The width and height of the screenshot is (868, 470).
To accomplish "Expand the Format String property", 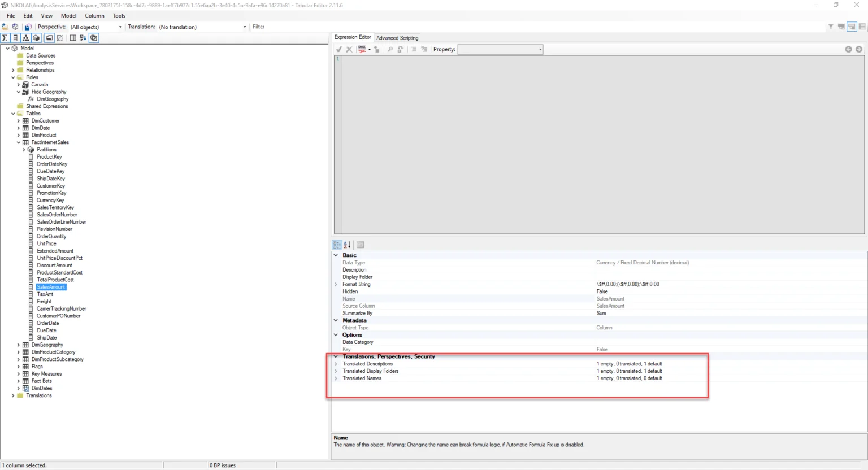I will tap(336, 284).
